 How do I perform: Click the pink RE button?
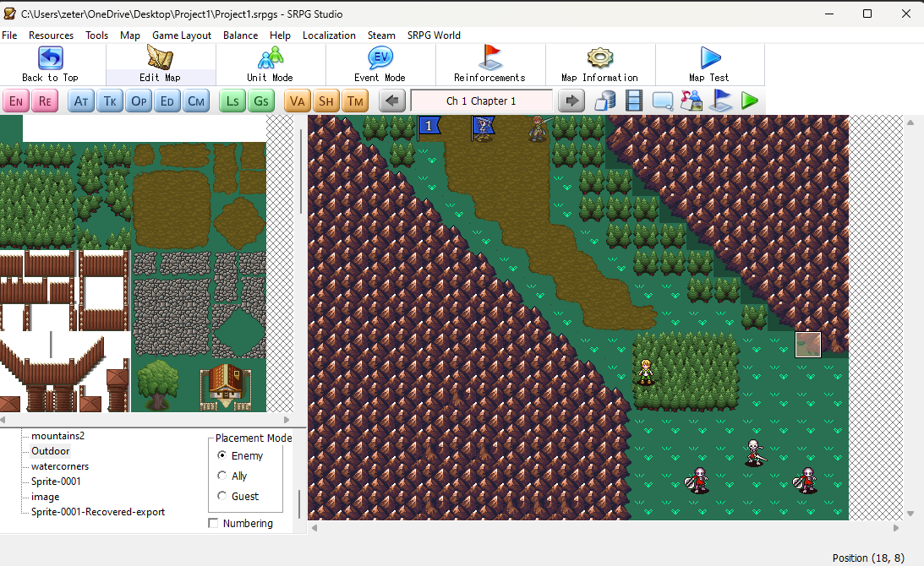pos(45,101)
